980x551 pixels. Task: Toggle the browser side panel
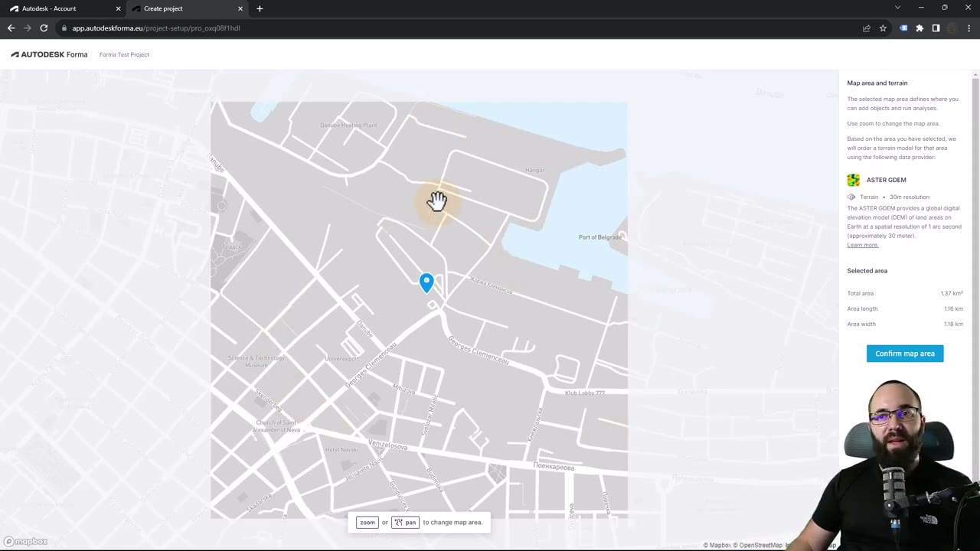pos(936,28)
